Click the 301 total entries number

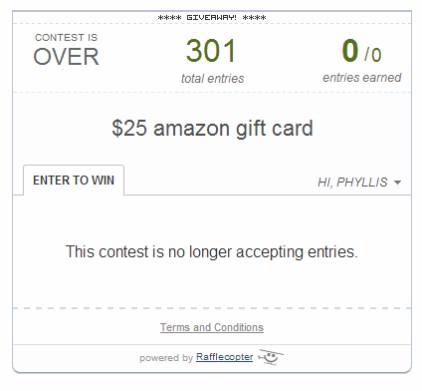[x=211, y=51]
